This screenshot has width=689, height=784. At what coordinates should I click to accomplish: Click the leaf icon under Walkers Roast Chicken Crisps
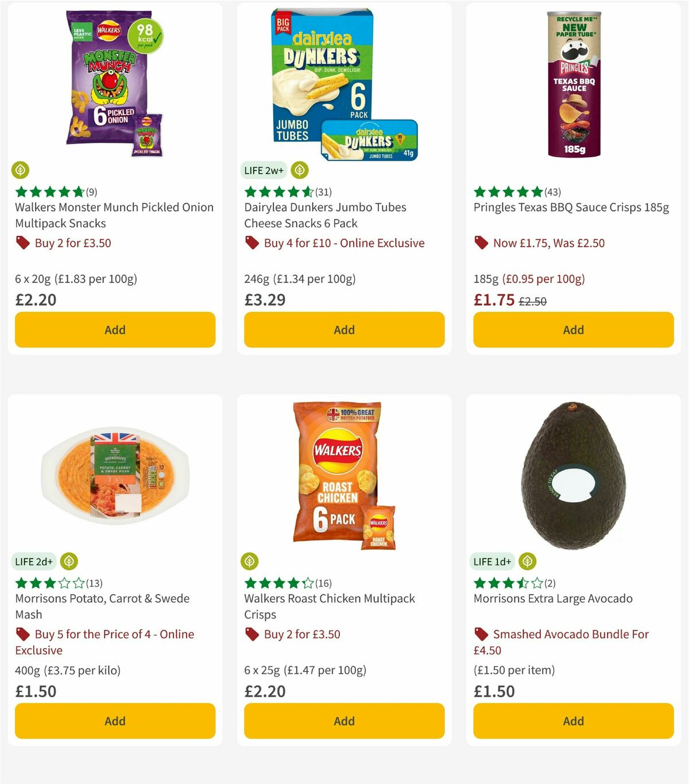[250, 561]
